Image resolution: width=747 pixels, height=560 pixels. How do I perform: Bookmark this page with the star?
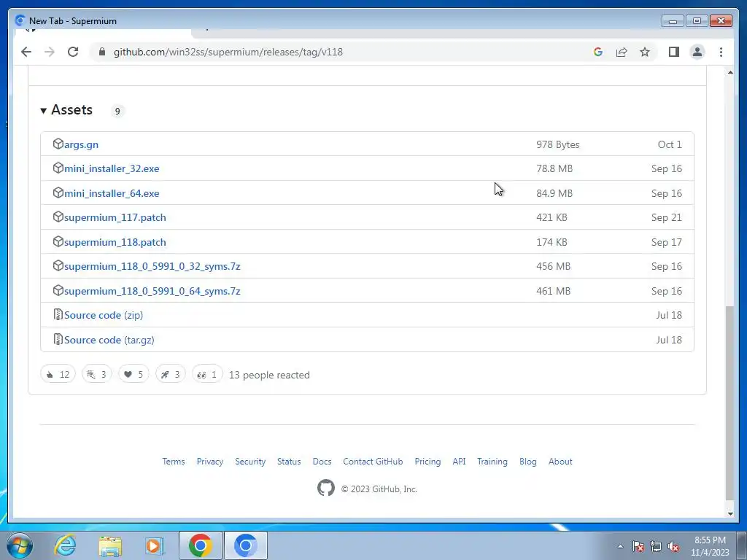[x=645, y=52]
